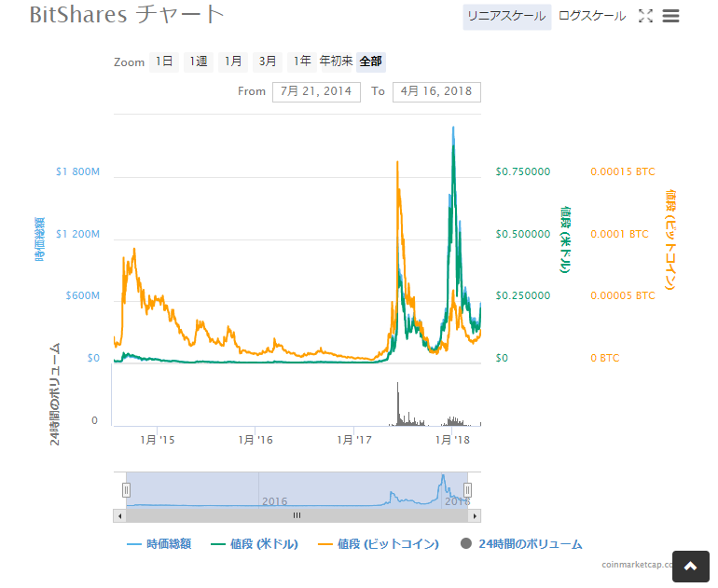Click the $0.250000 price axis label
718x588 pixels.
pos(523,295)
